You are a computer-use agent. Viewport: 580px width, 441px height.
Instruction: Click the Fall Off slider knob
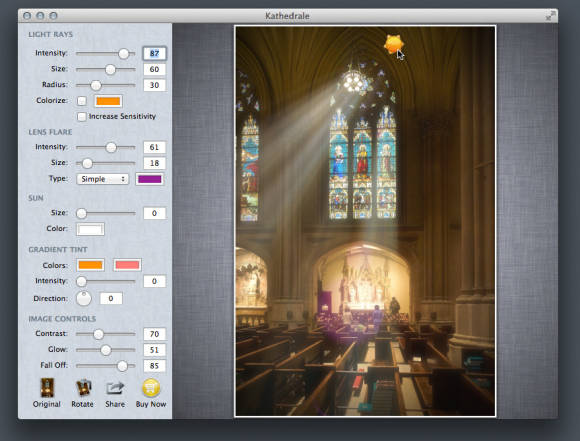point(122,366)
